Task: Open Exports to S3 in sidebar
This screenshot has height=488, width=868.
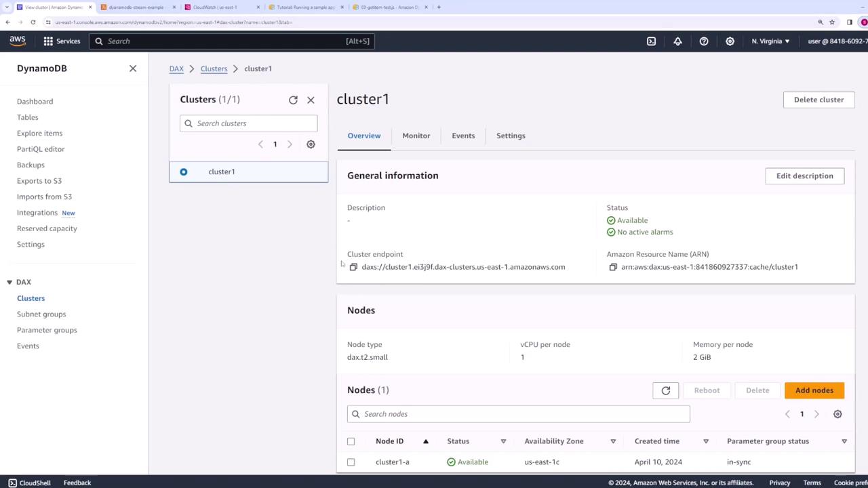Action: 39,181
